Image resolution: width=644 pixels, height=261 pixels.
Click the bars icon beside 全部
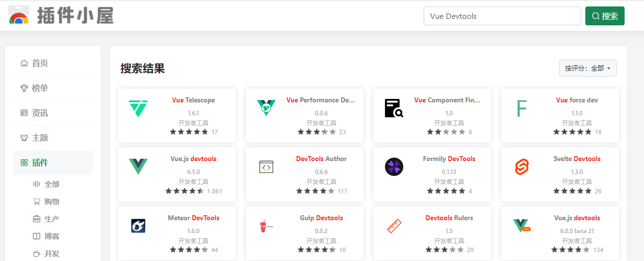pyautogui.click(x=36, y=184)
